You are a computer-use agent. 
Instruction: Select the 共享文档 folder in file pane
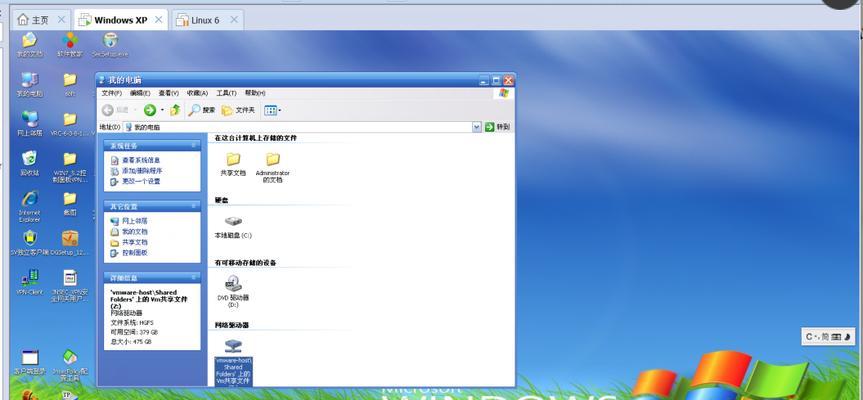[233, 164]
